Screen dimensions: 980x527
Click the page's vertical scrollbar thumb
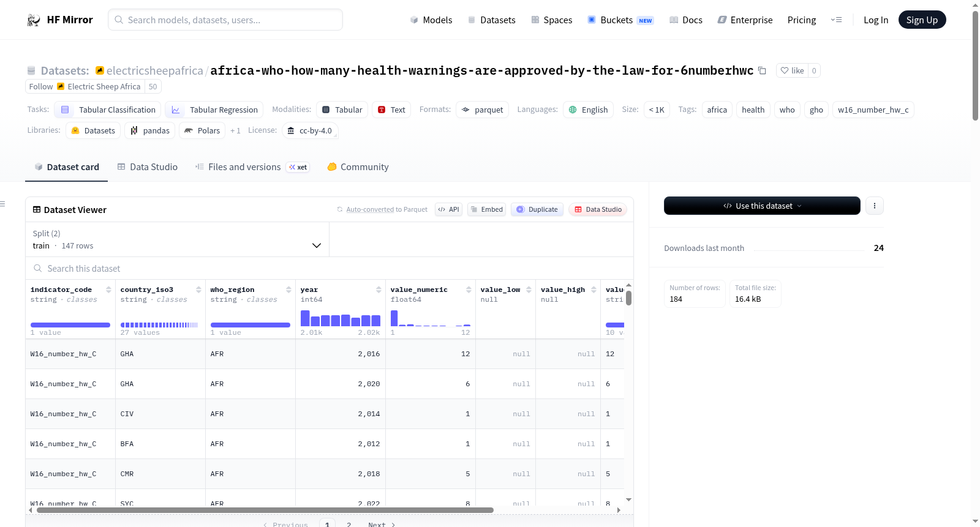click(975, 65)
